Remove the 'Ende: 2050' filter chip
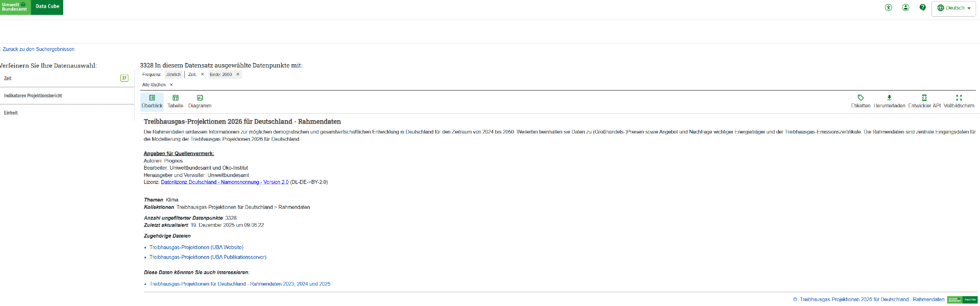 [238, 75]
